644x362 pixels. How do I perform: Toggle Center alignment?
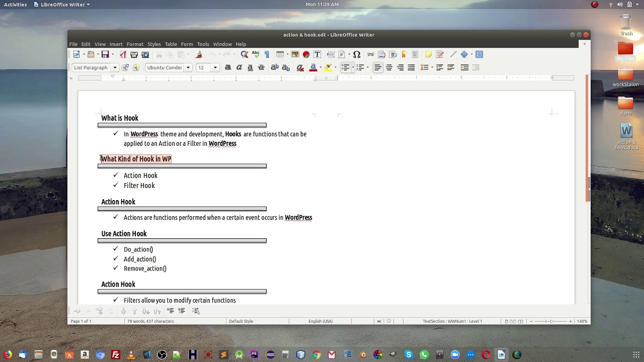[x=389, y=67]
